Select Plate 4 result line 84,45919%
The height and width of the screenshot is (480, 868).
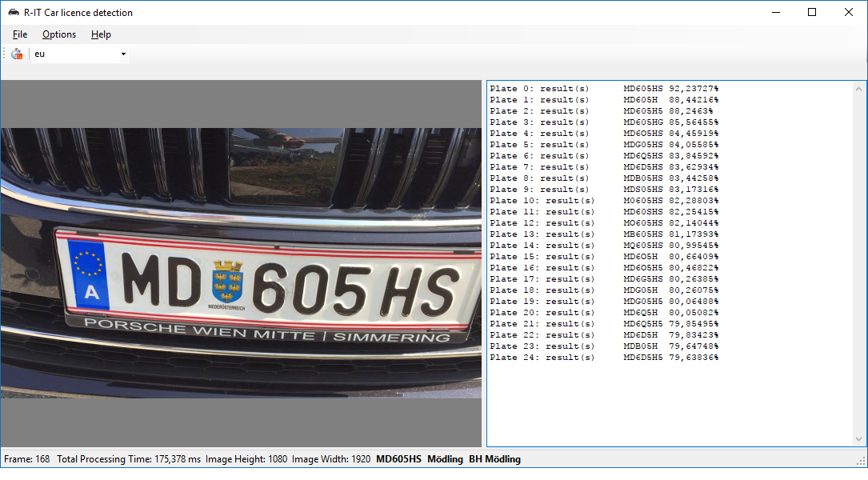(x=604, y=134)
